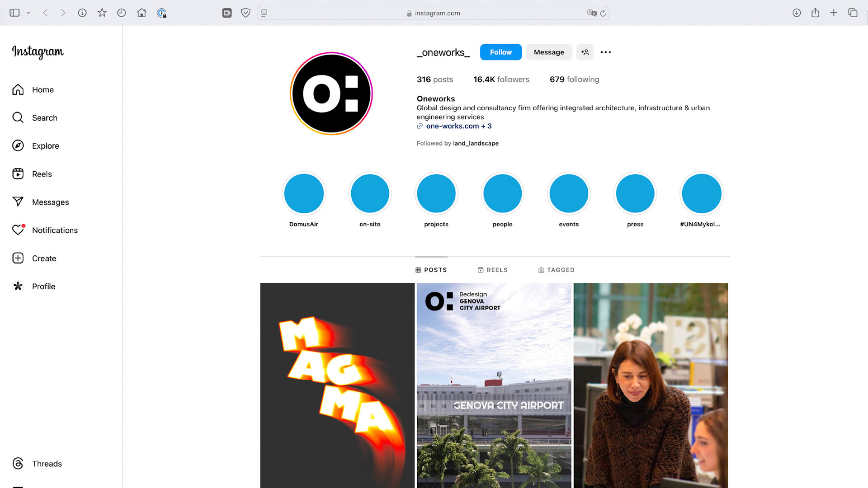Screen dimensions: 868x488
Task: Open Safari downloads icon
Action: [797, 13]
